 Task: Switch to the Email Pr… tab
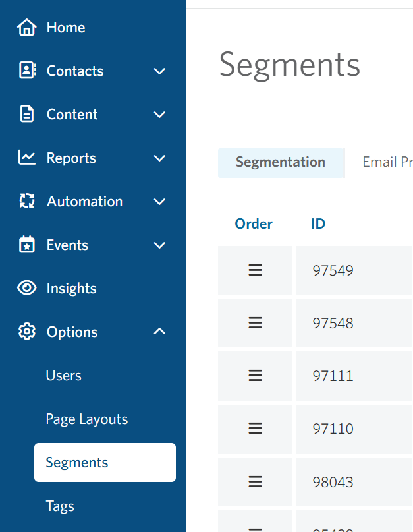(387, 162)
